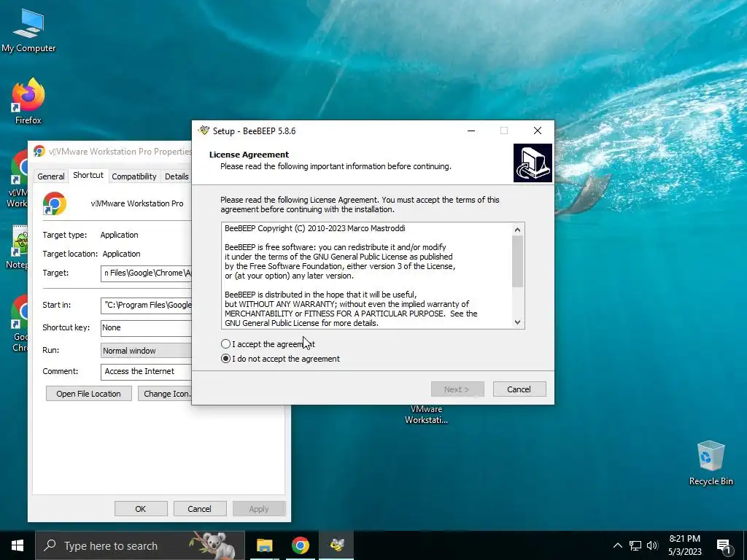This screenshot has height=560, width=747.
Task: Cancel the BeeBEEP setup
Action: pos(519,389)
